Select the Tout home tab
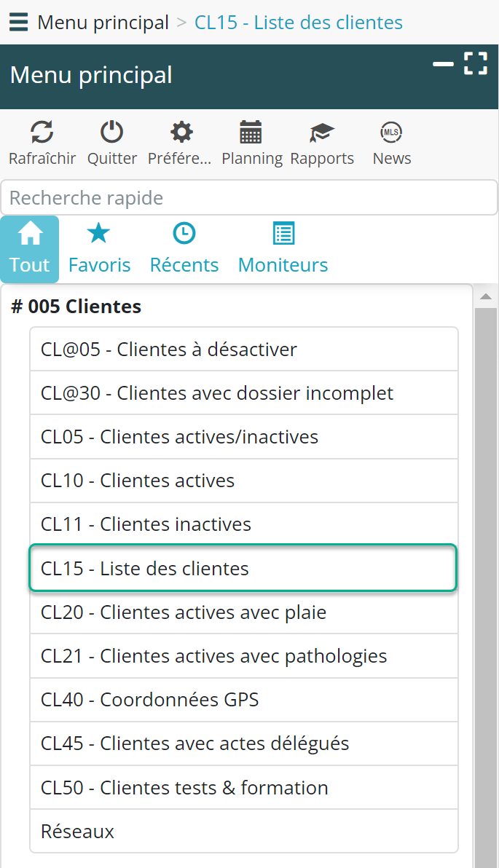This screenshot has height=868, width=499. click(x=30, y=248)
